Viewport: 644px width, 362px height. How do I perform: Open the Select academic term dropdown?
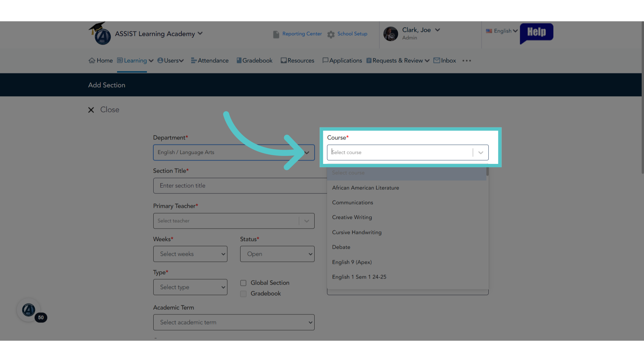234,322
